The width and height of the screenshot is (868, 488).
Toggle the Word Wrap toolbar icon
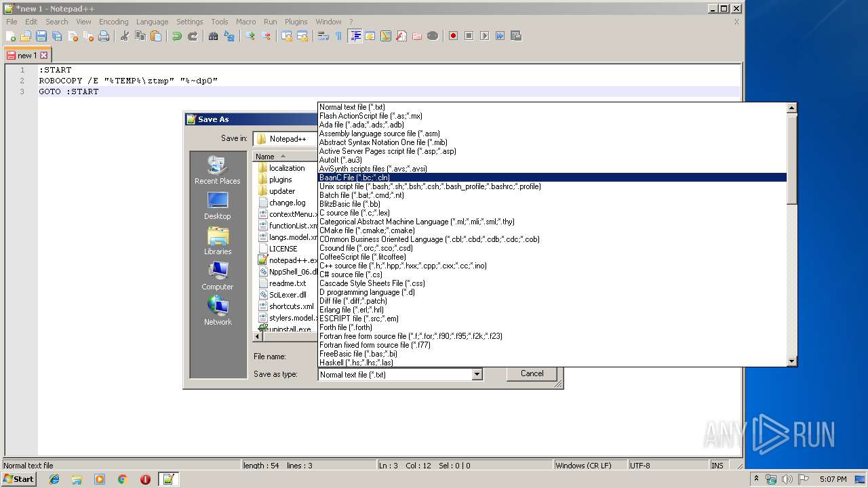coord(323,36)
